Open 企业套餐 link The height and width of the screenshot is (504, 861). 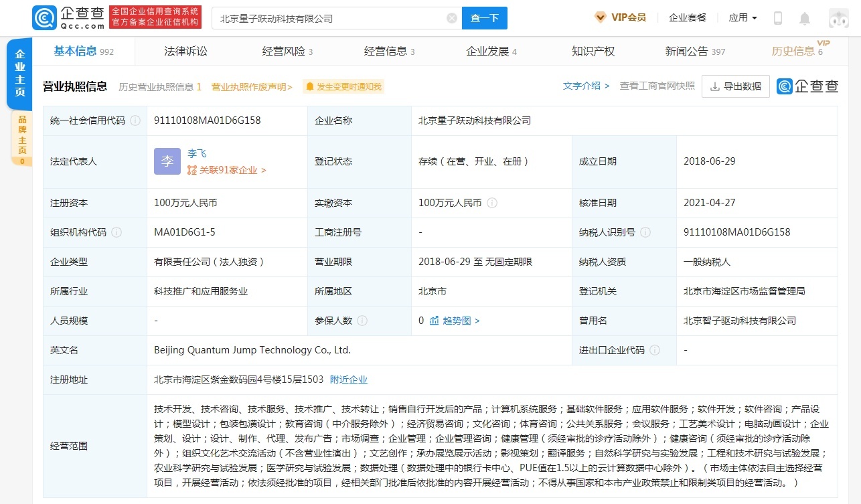(x=688, y=18)
